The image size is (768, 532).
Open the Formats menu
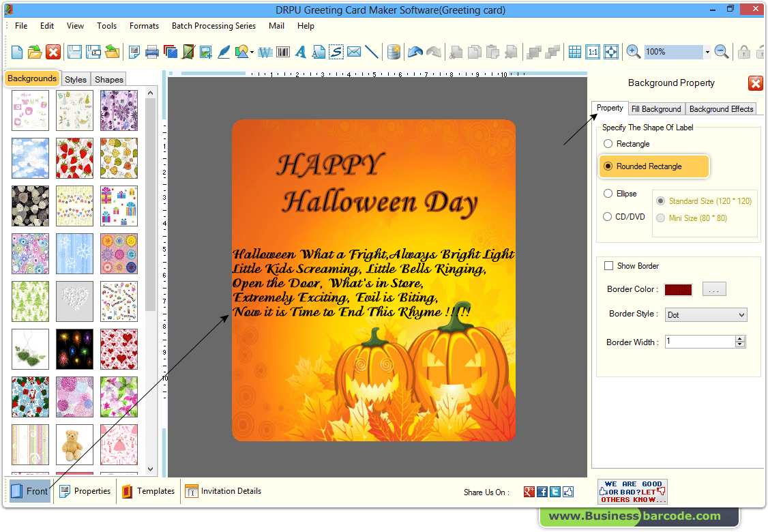point(144,25)
